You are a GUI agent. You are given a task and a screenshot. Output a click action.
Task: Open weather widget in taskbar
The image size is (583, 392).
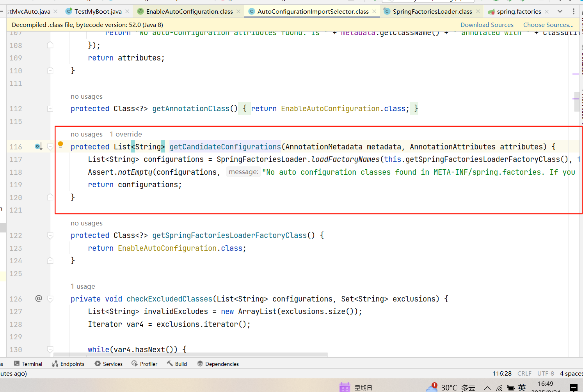[450, 387]
